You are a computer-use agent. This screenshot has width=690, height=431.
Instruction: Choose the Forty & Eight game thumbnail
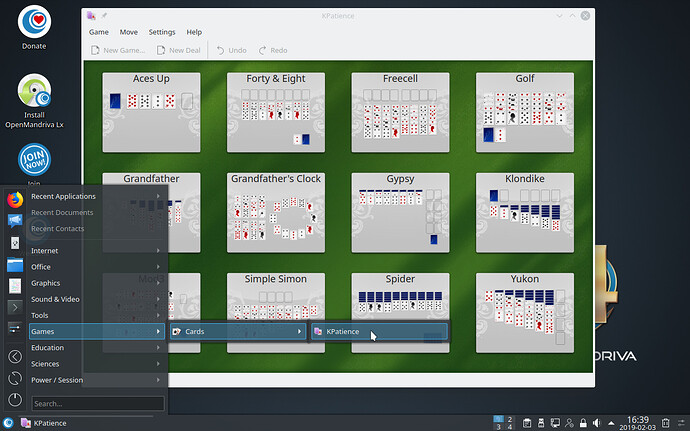(276, 113)
